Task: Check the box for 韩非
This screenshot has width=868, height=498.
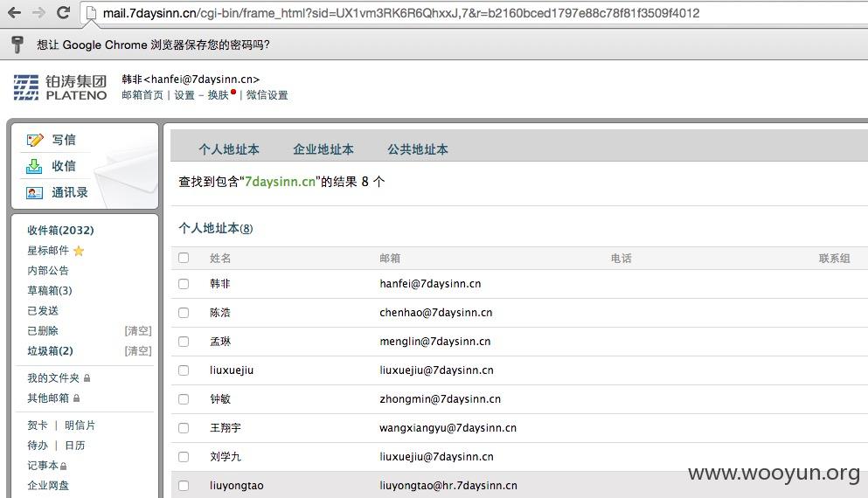Action: [x=184, y=284]
